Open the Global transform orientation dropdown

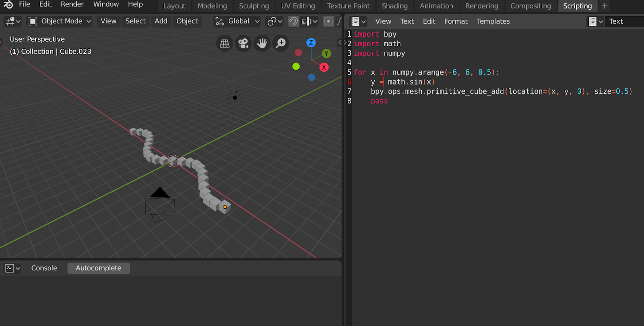(x=237, y=21)
